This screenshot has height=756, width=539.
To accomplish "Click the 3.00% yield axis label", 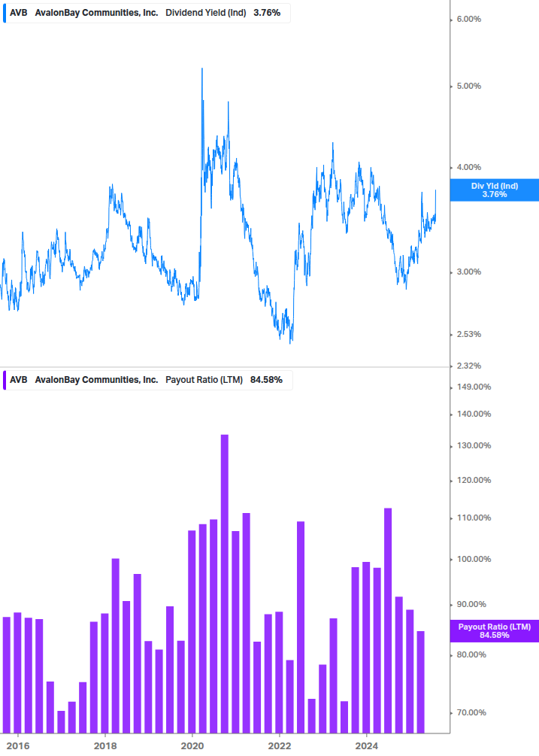I will pos(468,272).
